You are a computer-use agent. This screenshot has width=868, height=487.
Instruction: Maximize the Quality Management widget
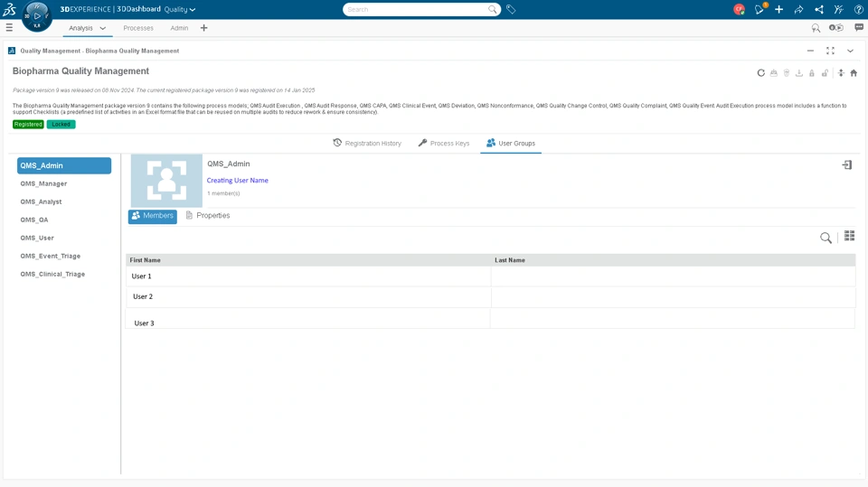coord(830,51)
